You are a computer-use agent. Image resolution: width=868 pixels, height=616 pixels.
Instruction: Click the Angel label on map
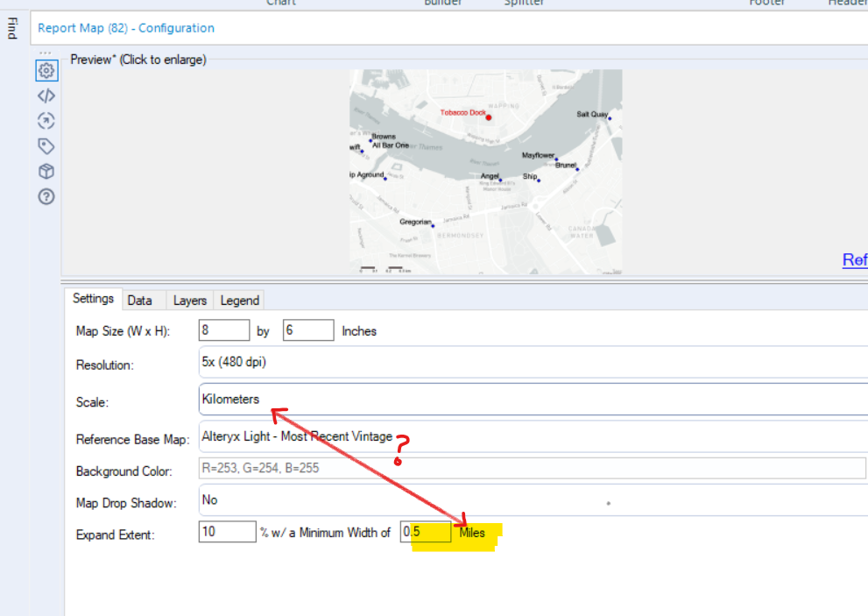tap(490, 176)
